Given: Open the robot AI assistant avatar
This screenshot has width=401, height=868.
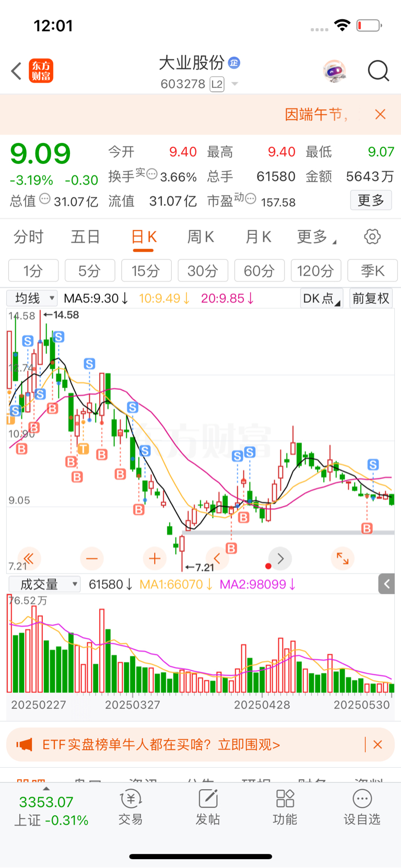Looking at the screenshot, I should (334, 71).
